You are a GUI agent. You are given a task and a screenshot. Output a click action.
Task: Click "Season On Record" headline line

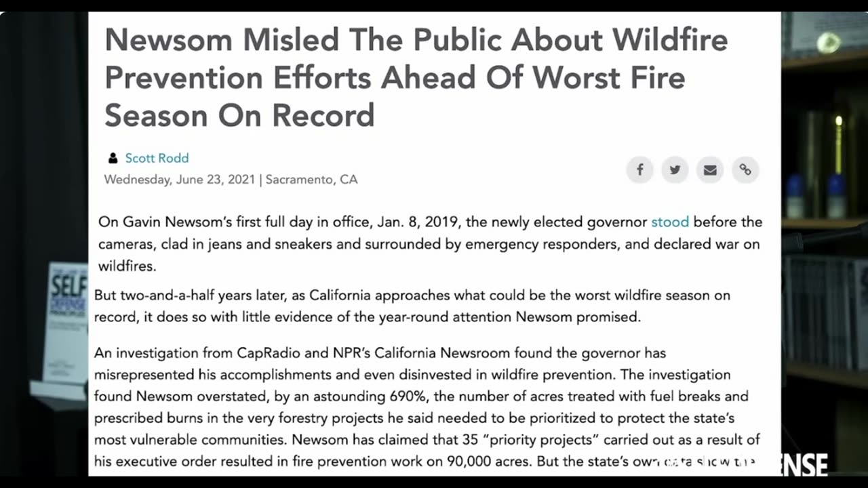239,115
